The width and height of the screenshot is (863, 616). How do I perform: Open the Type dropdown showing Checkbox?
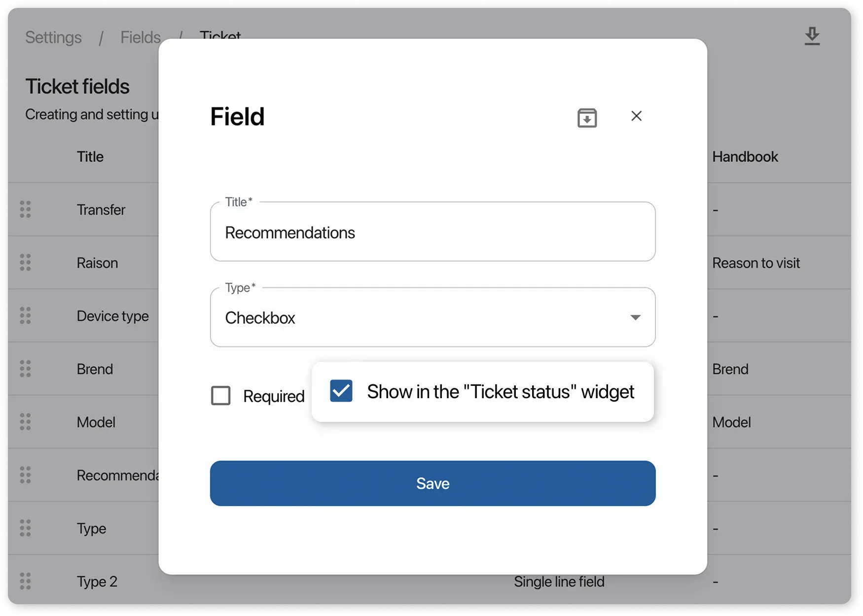pyautogui.click(x=432, y=317)
